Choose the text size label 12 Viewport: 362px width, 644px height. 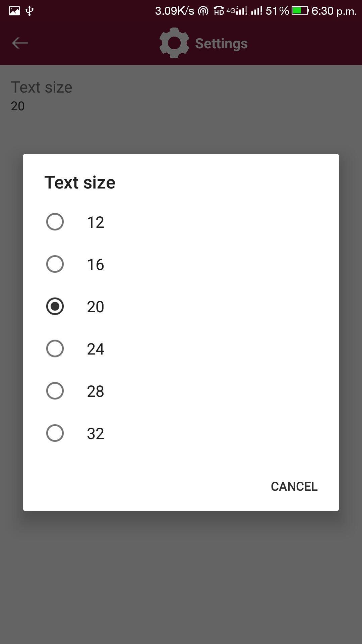tap(96, 222)
